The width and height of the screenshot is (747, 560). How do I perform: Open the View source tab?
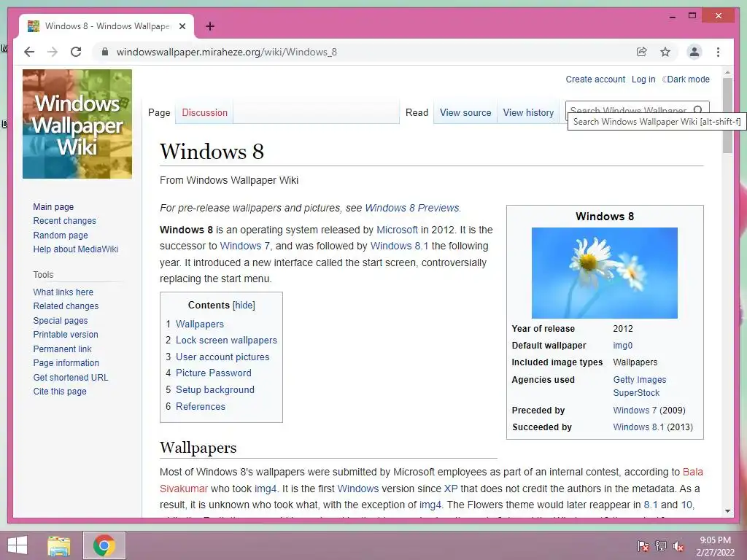click(465, 113)
